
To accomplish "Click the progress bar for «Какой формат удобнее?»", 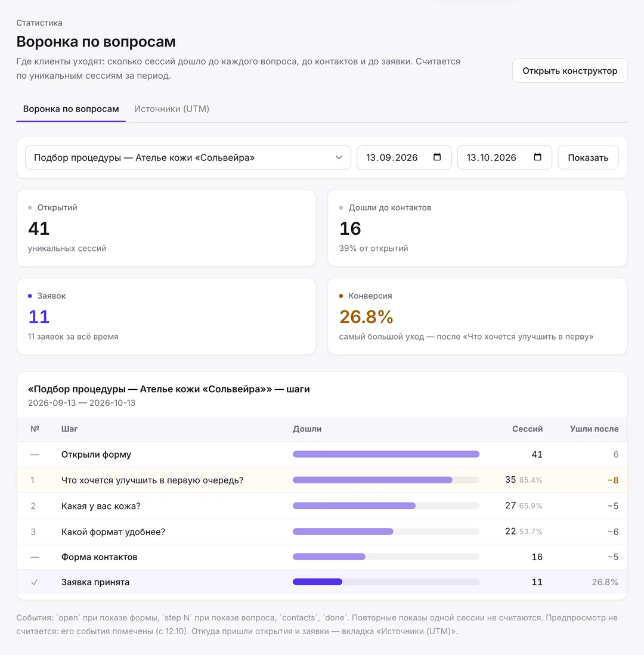I will point(386,532).
